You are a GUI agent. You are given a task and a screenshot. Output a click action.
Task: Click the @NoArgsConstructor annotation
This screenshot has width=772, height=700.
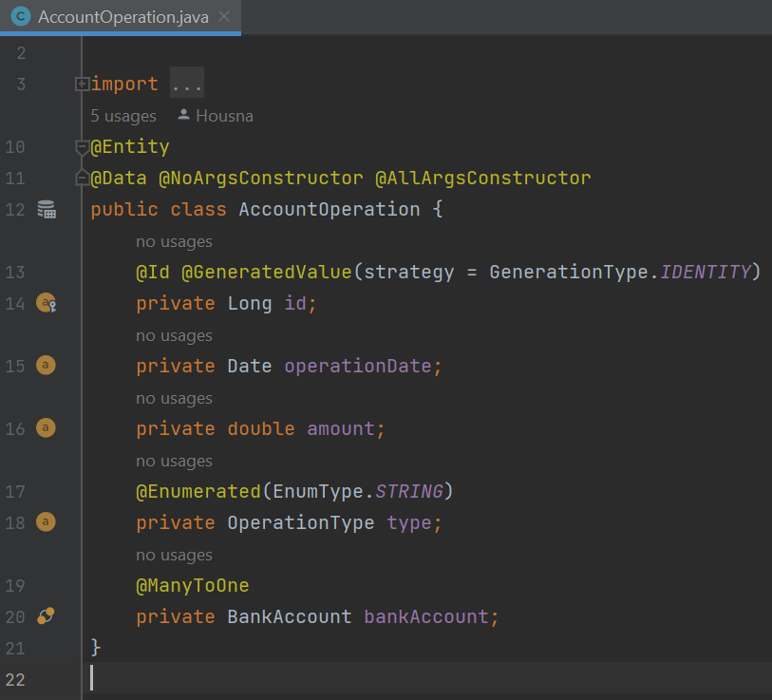pos(261,178)
